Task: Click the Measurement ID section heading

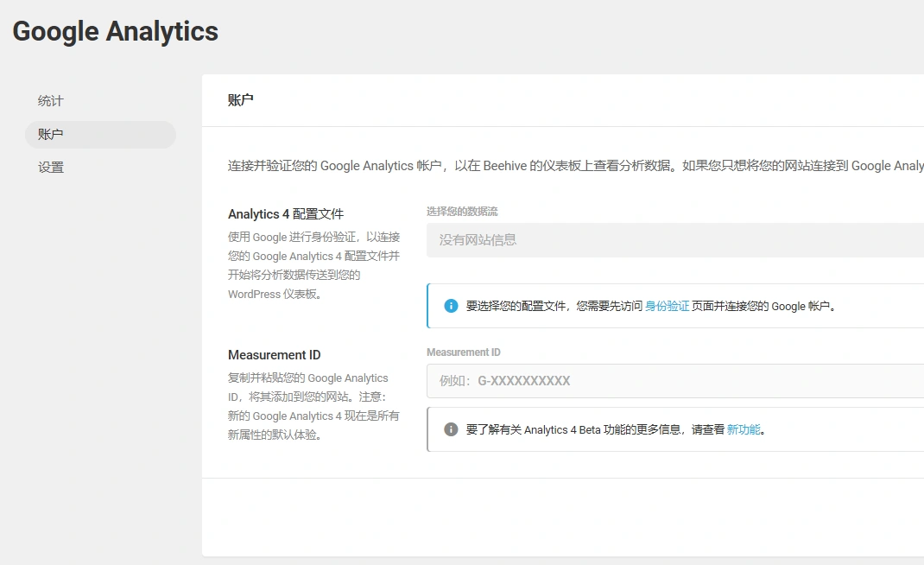Action: (x=274, y=354)
